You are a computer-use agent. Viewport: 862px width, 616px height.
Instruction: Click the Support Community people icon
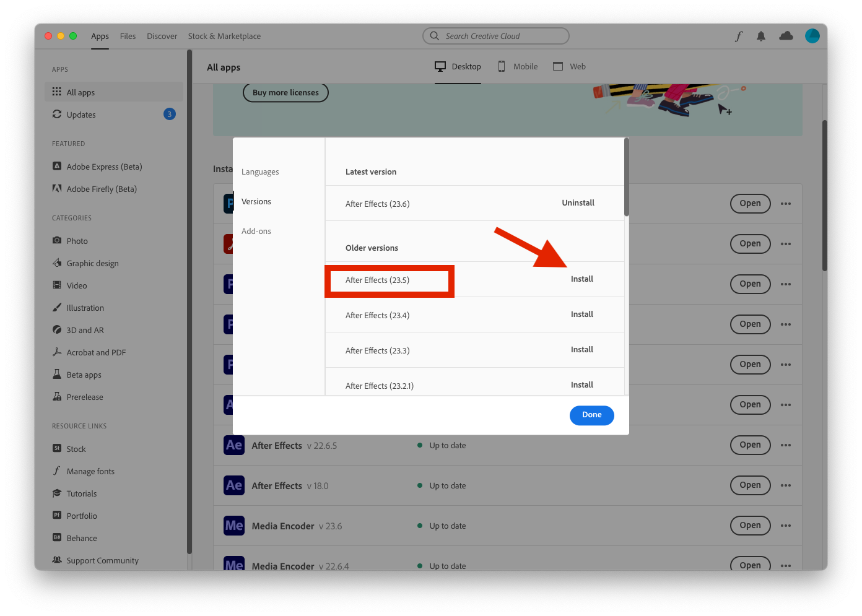[x=57, y=560]
